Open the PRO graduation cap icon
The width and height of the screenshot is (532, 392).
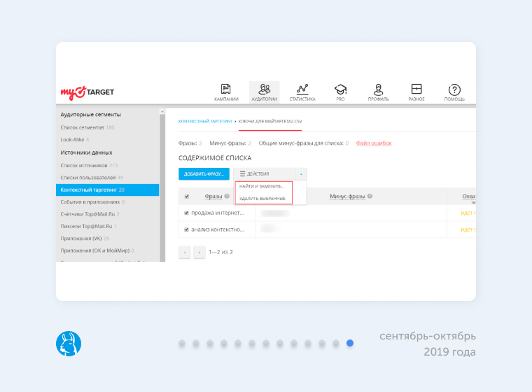[340, 90]
